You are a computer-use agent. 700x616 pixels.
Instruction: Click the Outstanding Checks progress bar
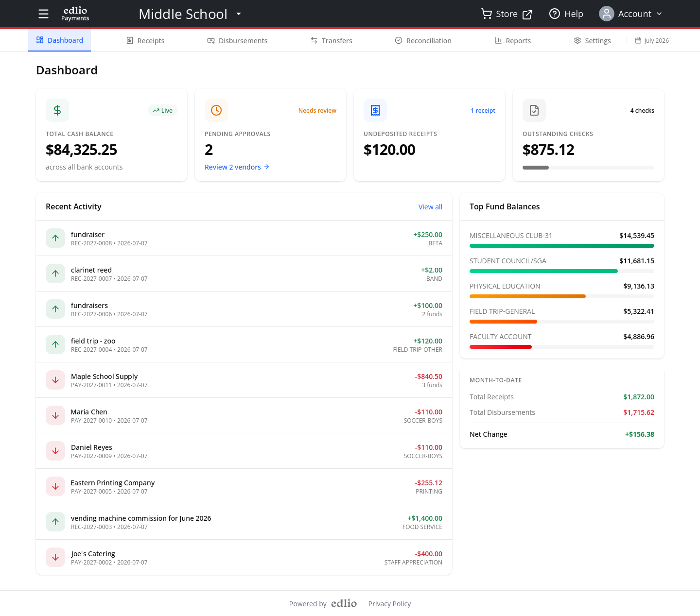[x=588, y=168]
